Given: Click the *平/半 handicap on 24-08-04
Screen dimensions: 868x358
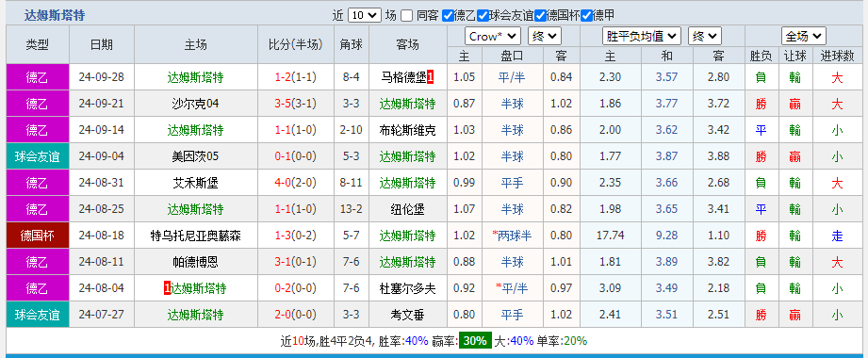Looking at the screenshot, I should (x=512, y=288).
